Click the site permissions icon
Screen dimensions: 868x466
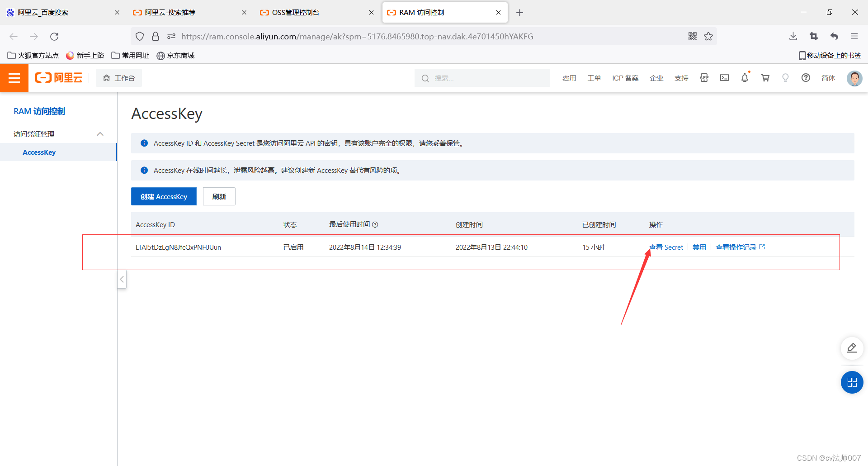(171, 36)
